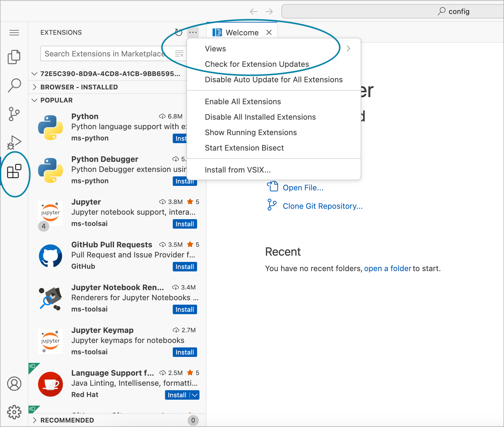Click the 'Jupyter Keymap' extension name
This screenshot has height=427, width=504.
point(102,330)
